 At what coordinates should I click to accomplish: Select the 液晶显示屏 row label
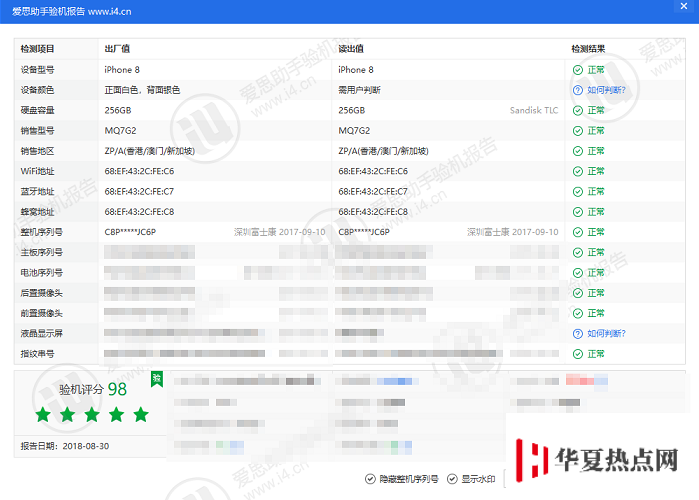[41, 333]
